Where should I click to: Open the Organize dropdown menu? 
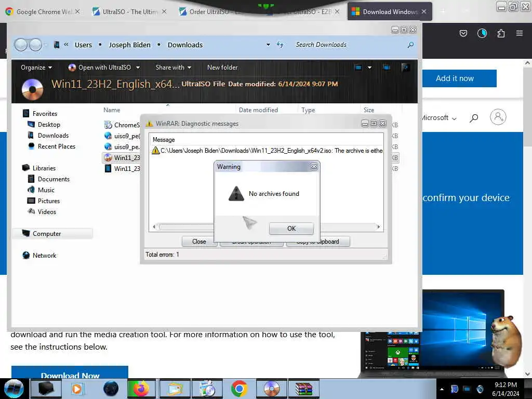click(36, 68)
